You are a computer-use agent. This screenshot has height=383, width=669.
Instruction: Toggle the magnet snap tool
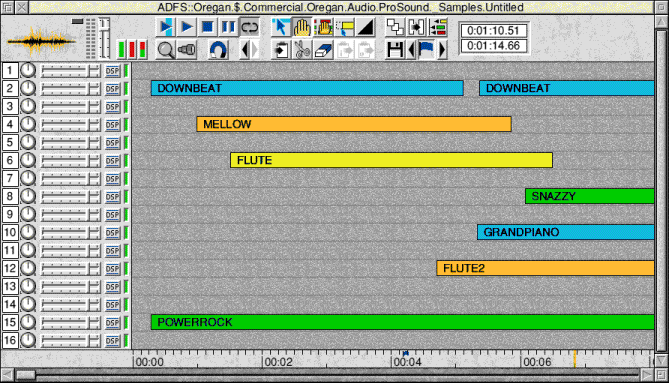pyautogui.click(x=218, y=50)
